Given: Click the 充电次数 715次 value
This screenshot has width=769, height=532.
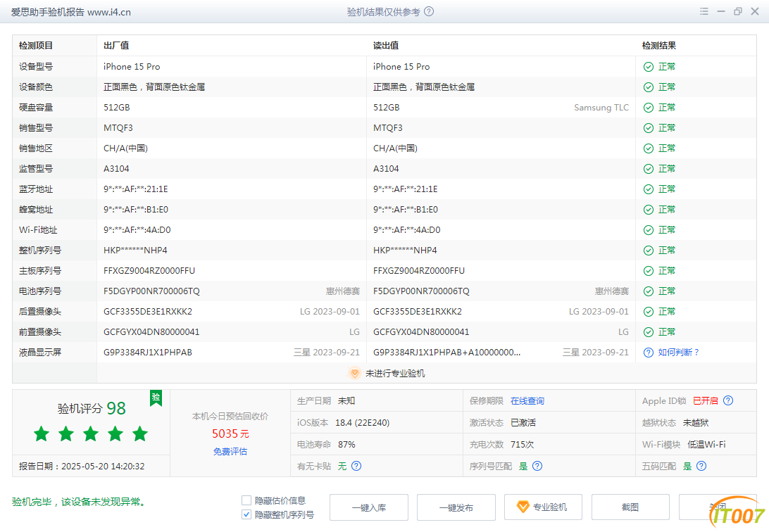Looking at the screenshot, I should [x=522, y=444].
